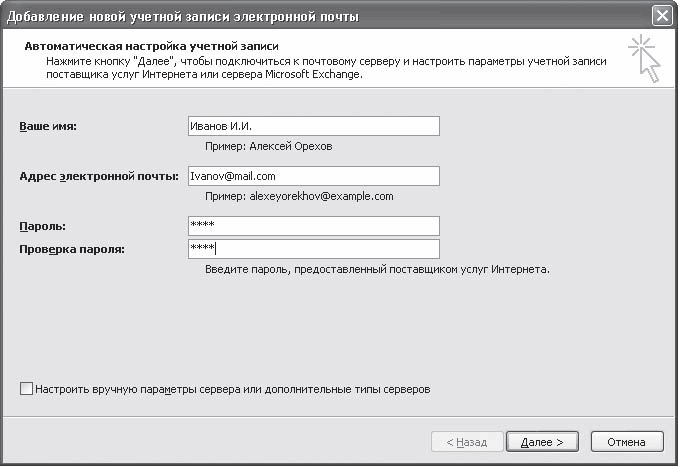Click the alexeyorekhov@example.com example text

(299, 196)
